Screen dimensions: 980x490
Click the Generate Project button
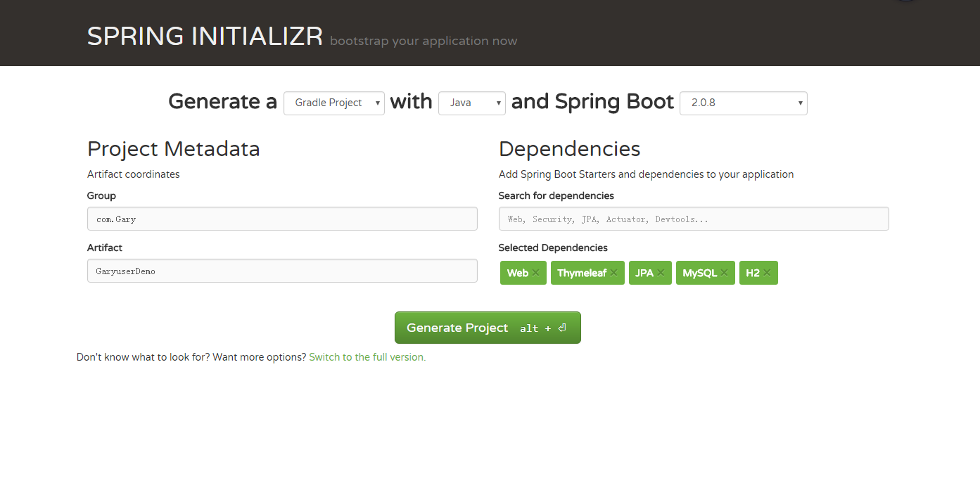coord(488,328)
